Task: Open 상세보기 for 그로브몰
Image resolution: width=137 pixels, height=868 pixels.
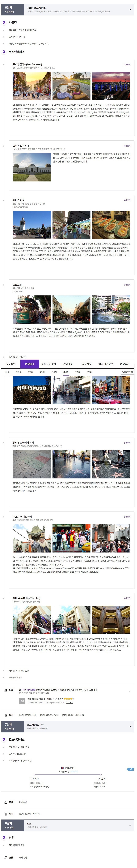Action: [x=127, y=285]
